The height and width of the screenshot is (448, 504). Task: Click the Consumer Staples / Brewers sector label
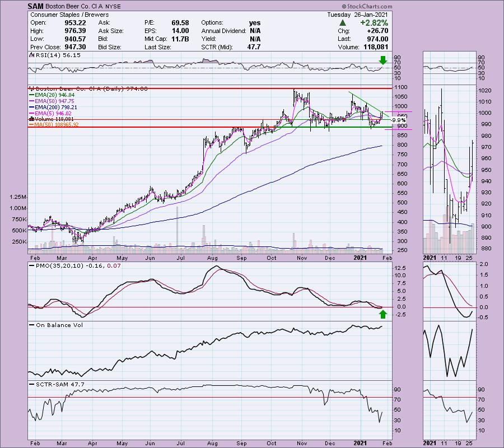pyautogui.click(x=69, y=15)
